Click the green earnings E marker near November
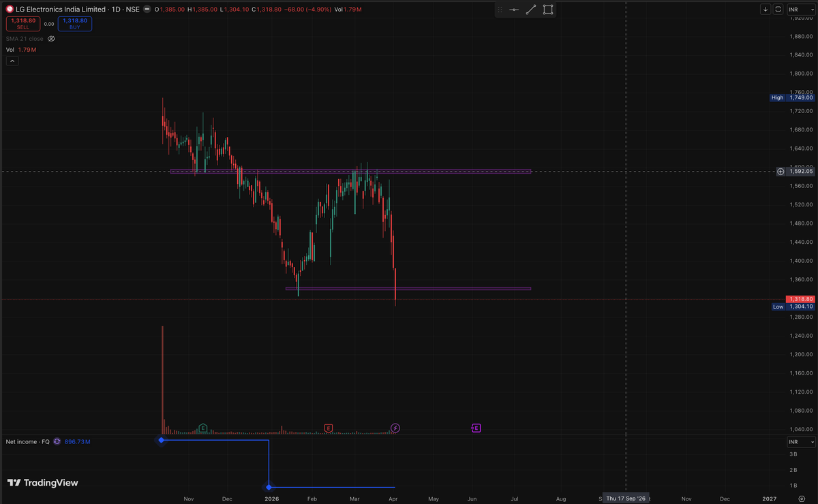This screenshot has height=504, width=818. click(x=202, y=428)
